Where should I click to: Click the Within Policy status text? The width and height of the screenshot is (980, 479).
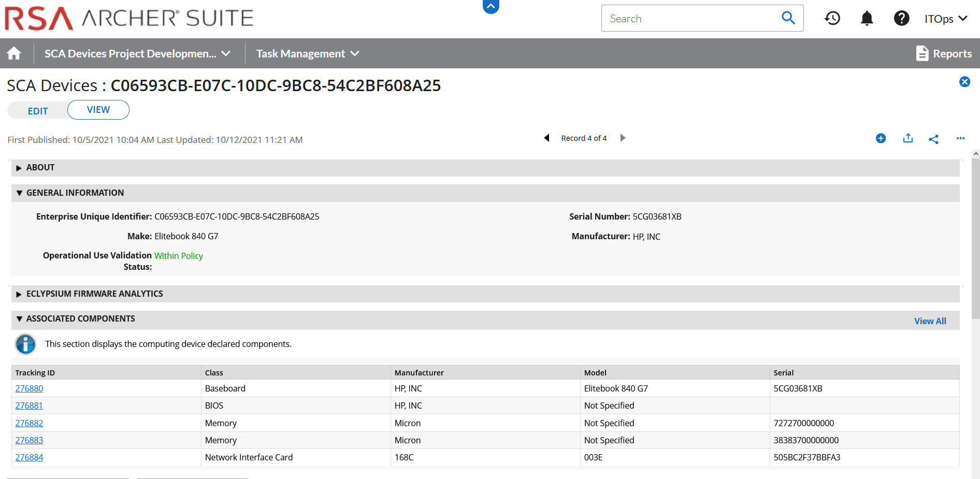pos(179,256)
